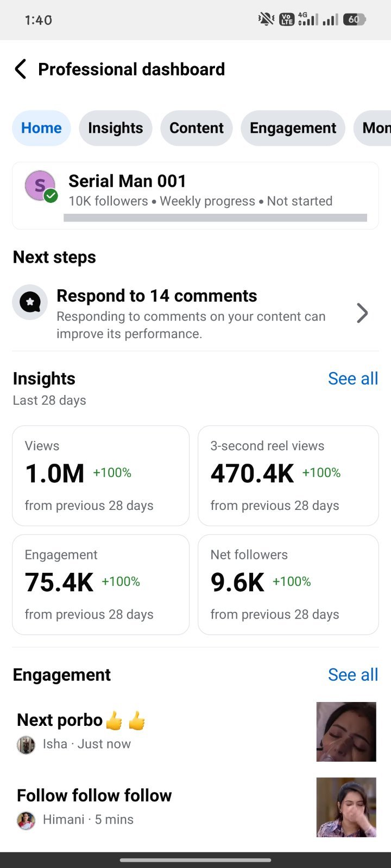This screenshot has width=391, height=868.
Task: Open Isha's small profile picture
Action: (x=26, y=744)
